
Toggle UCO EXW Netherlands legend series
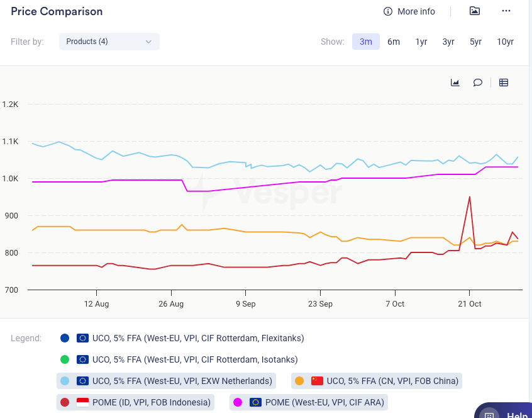coord(167,381)
